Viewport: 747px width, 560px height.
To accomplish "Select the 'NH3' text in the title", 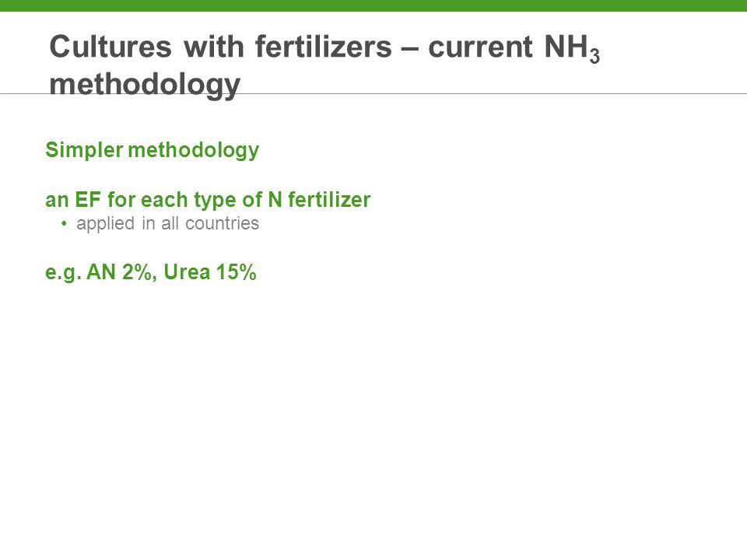I will (572, 47).
